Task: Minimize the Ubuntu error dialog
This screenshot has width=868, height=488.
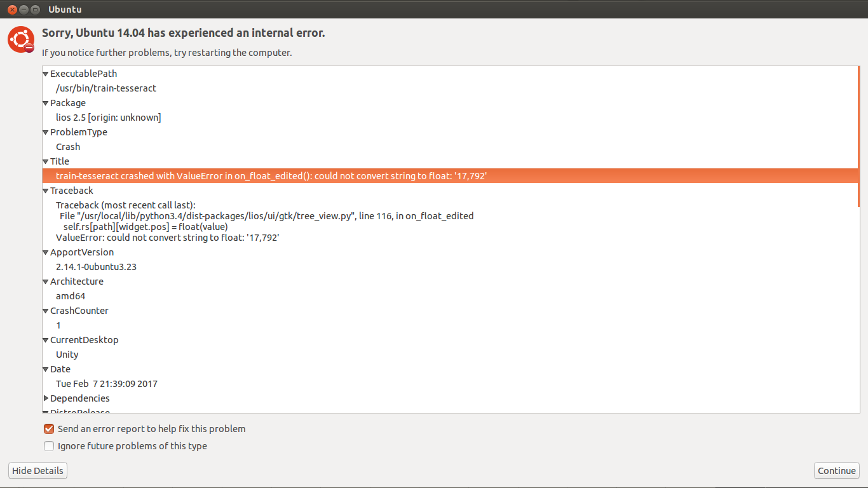Action: [x=24, y=10]
